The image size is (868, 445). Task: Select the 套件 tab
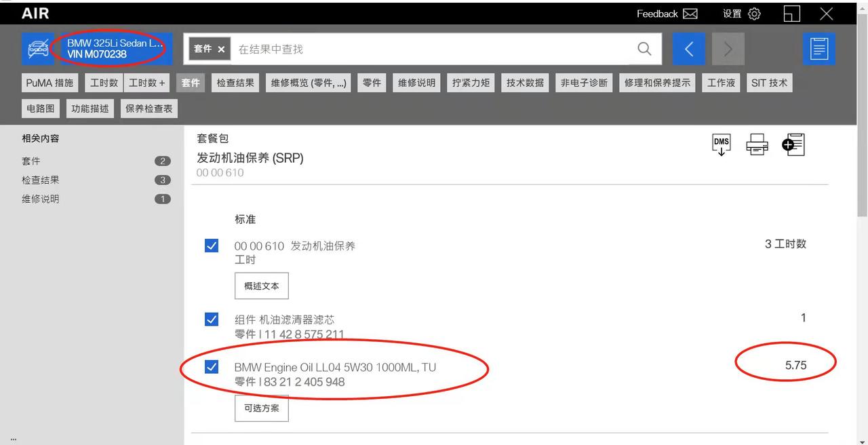[191, 83]
